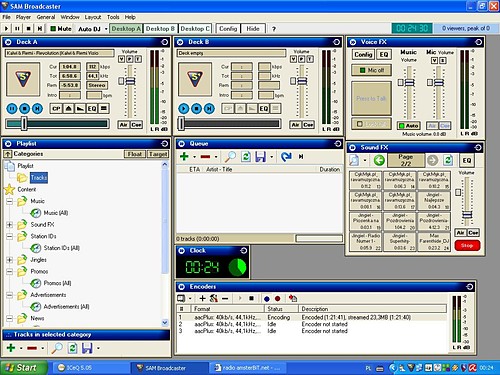Pause playback on Deck A
500x375 pixels.
(12, 109)
